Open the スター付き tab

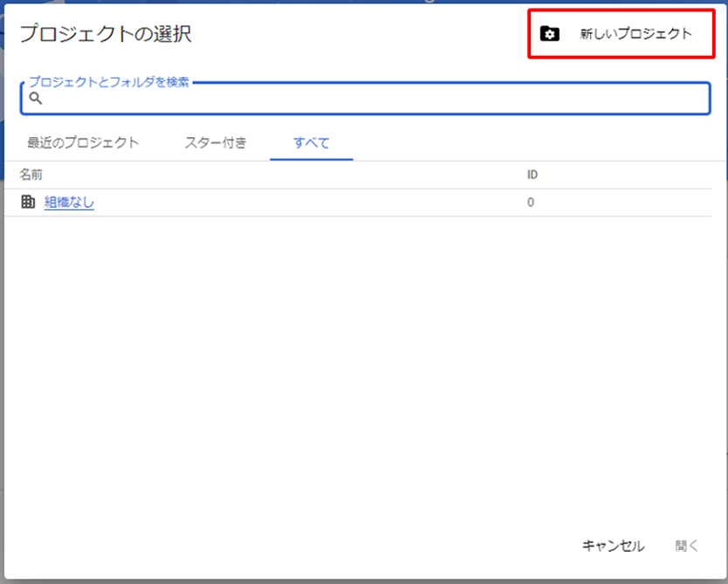pos(215,143)
